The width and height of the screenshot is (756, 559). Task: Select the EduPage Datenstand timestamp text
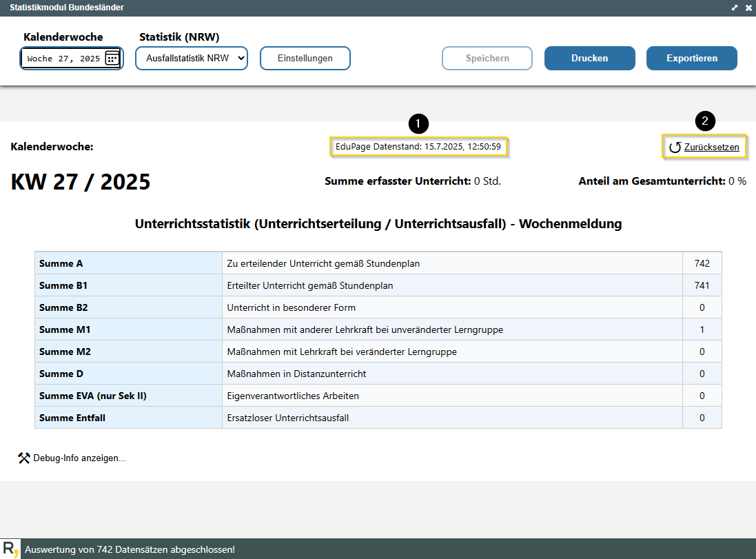418,147
